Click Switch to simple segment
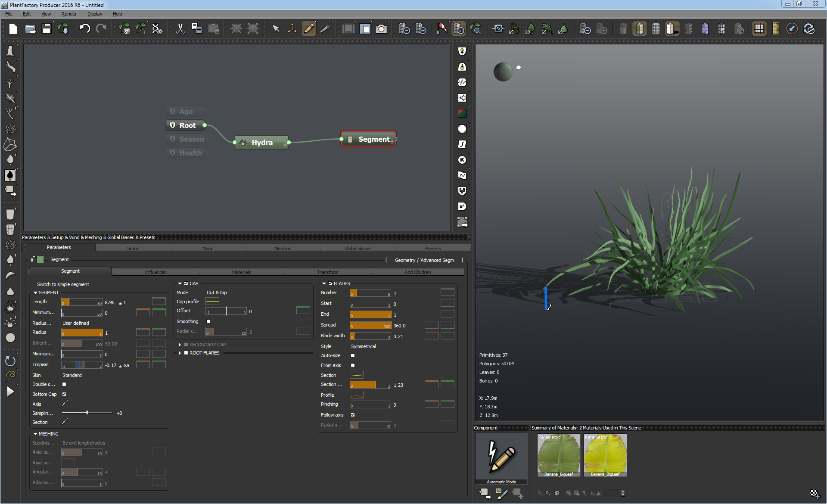This screenshot has width=827, height=504. pos(63,284)
